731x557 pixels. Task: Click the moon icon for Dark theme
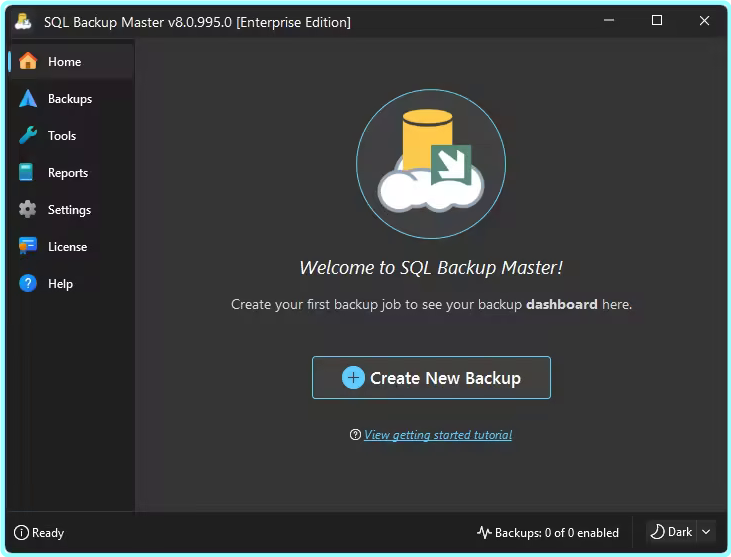pyautogui.click(x=657, y=531)
